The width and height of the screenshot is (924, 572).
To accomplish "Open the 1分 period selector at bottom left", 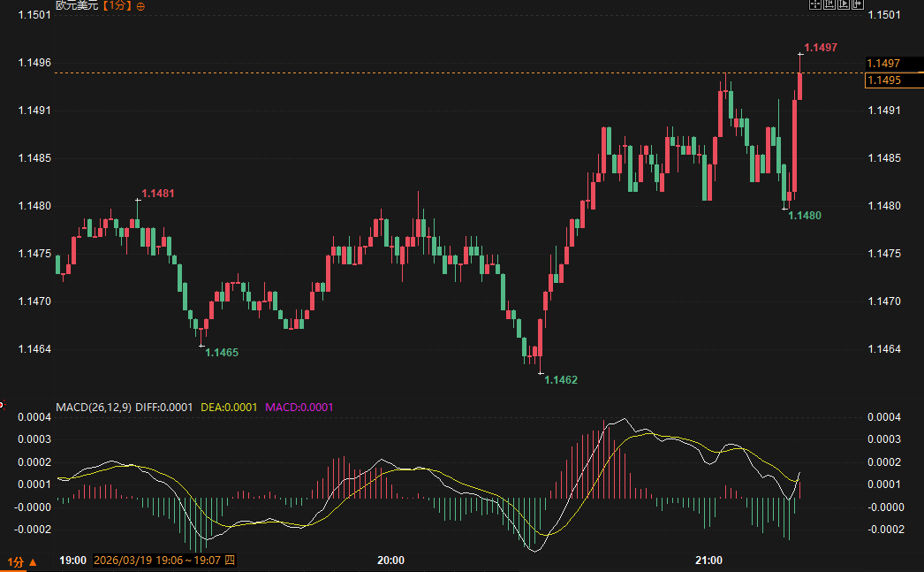I will (x=22, y=562).
